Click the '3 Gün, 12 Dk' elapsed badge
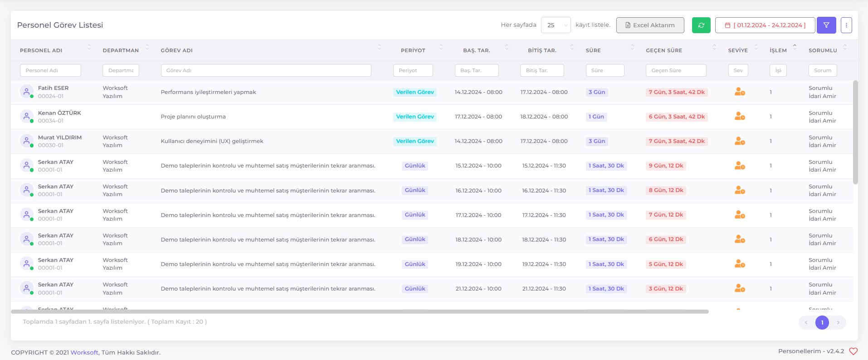 pyautogui.click(x=666, y=289)
